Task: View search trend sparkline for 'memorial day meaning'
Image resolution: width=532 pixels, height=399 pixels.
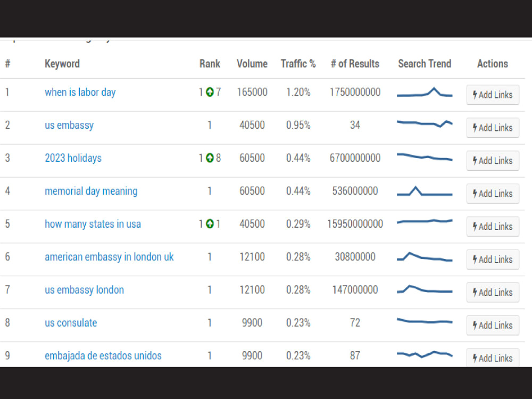Action: click(x=425, y=191)
